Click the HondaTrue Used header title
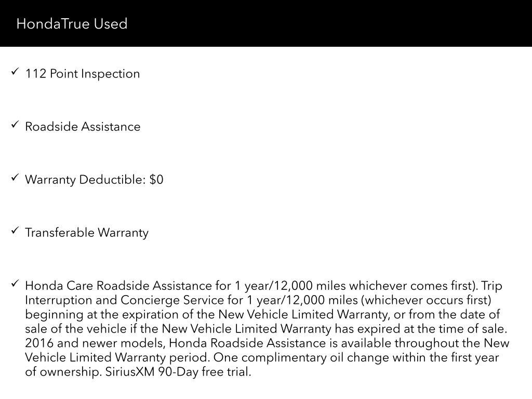 72,24
